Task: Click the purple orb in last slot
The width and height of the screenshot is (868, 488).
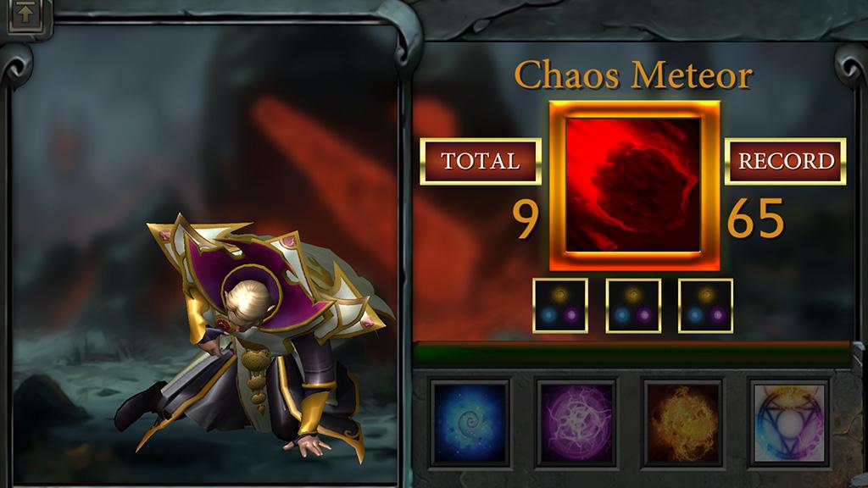Action: coord(717,315)
